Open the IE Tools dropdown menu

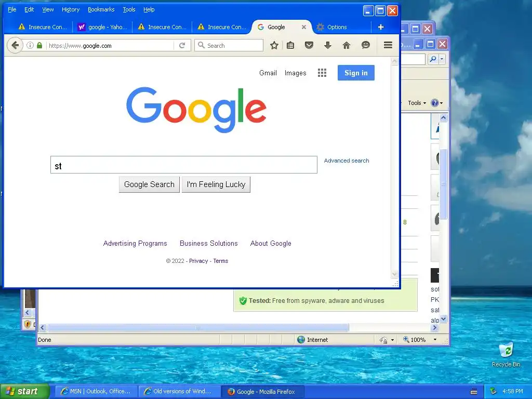pos(417,103)
